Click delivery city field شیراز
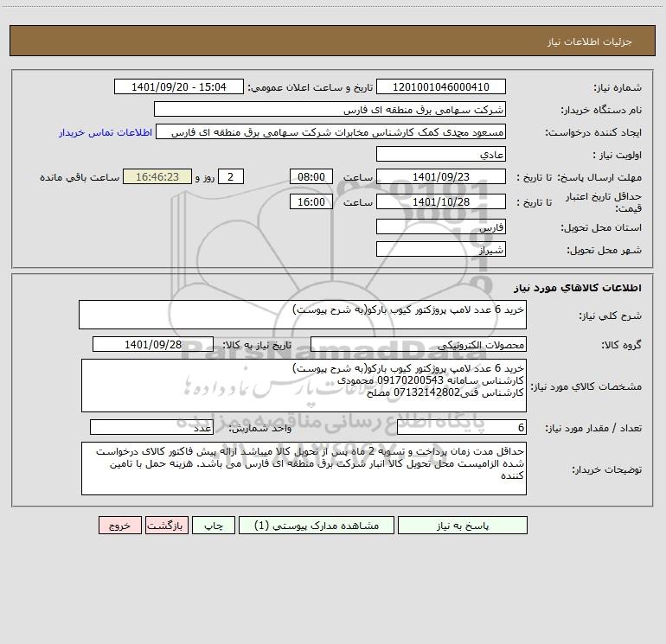666x644 pixels. click(x=441, y=249)
